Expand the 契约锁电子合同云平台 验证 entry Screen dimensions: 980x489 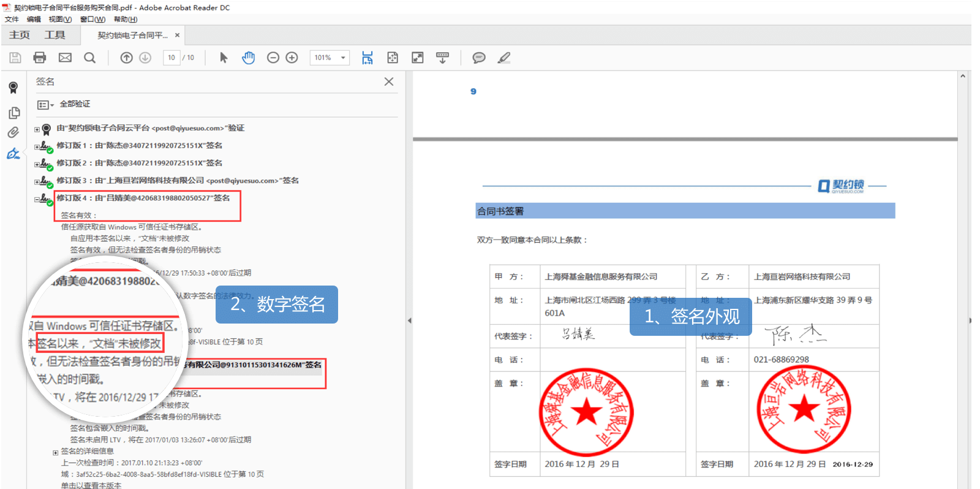click(37, 129)
